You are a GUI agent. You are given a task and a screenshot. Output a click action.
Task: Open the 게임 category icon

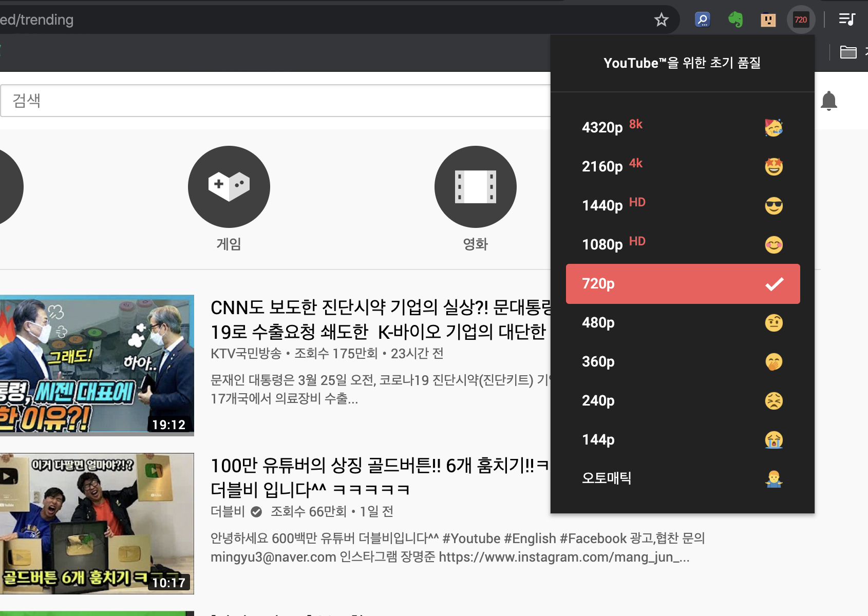point(229,187)
